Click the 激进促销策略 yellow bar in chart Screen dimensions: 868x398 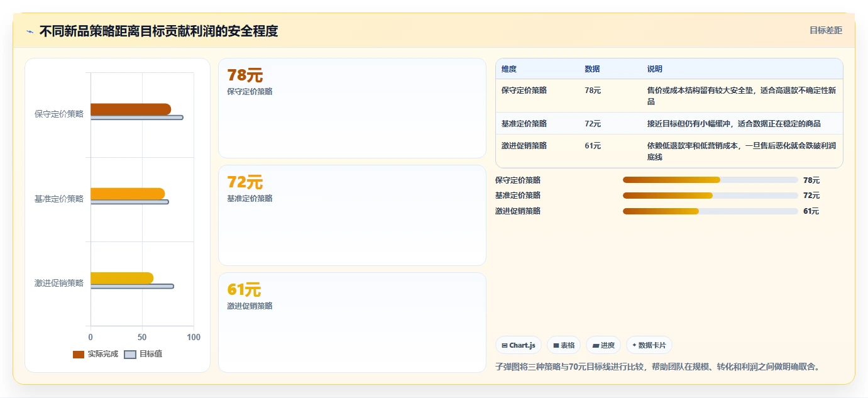(x=122, y=278)
